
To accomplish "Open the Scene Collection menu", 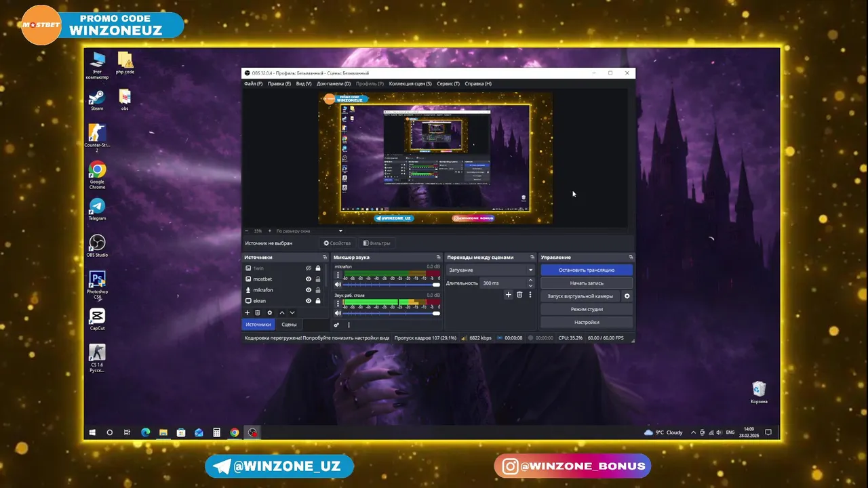I will click(410, 83).
